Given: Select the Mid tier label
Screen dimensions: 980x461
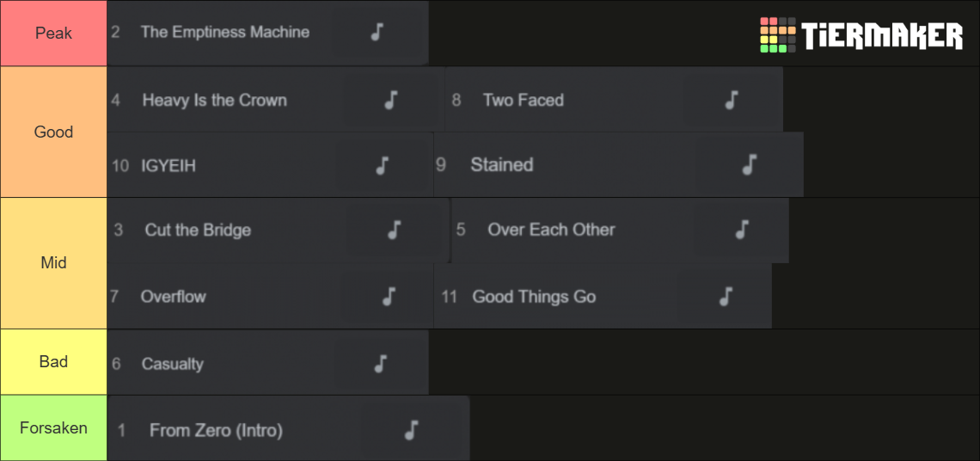Looking at the screenshot, I should pyautogui.click(x=54, y=263).
